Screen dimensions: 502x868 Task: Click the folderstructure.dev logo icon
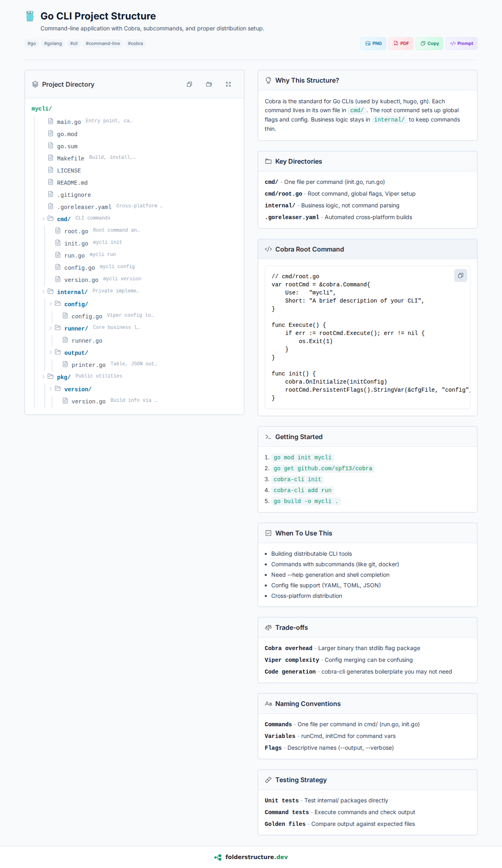tap(218, 857)
